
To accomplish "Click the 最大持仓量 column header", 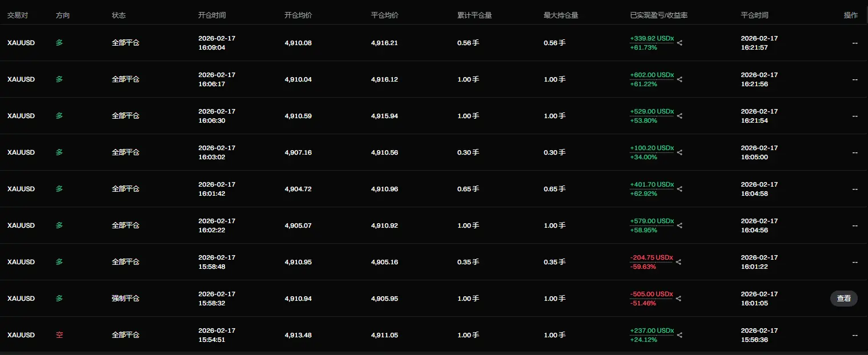I will click(561, 15).
